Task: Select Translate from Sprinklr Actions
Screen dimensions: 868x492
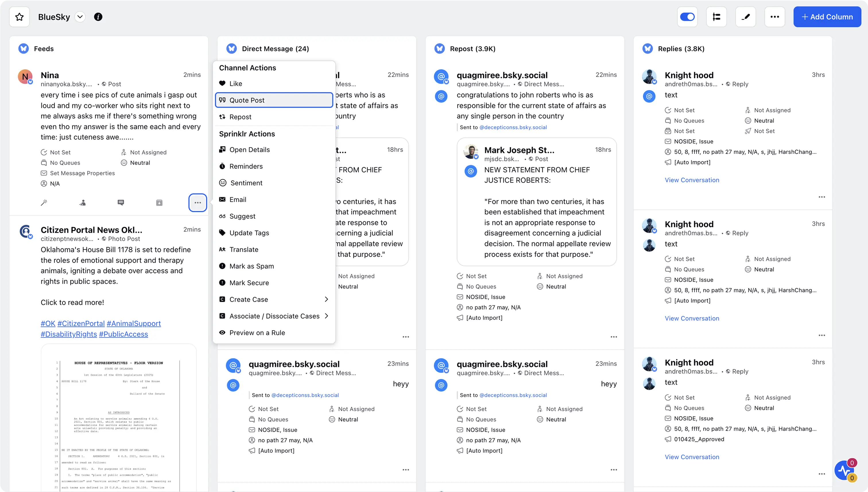Action: pos(244,249)
